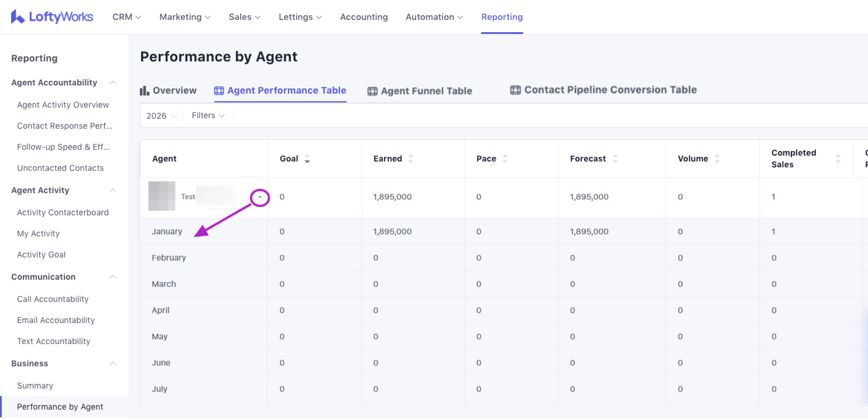The height and width of the screenshot is (419, 868).
Task: Go to Accounting in top navigation
Action: tap(363, 17)
